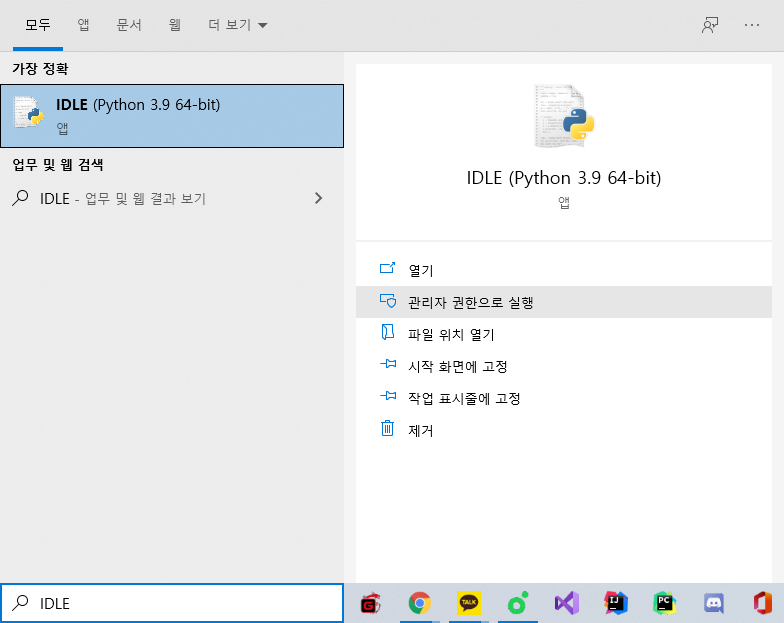Open Discord from the taskbar
This screenshot has height=623, width=784.
[714, 603]
